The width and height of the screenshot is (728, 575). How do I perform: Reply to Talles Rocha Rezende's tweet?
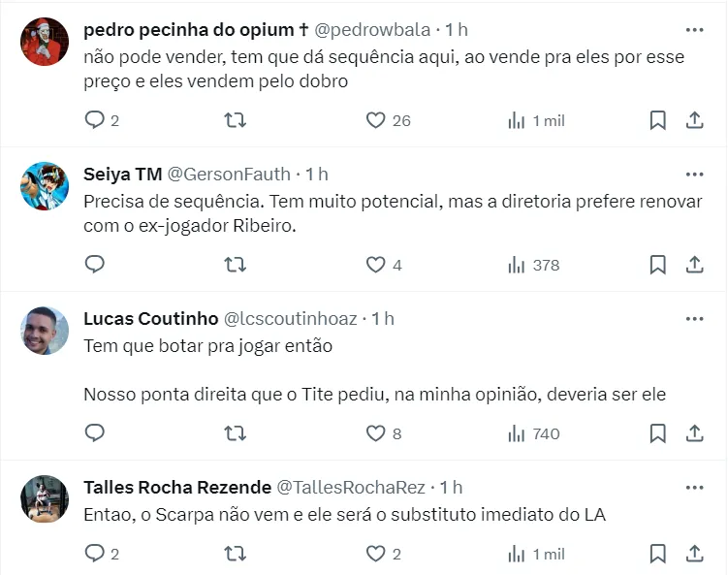click(95, 554)
